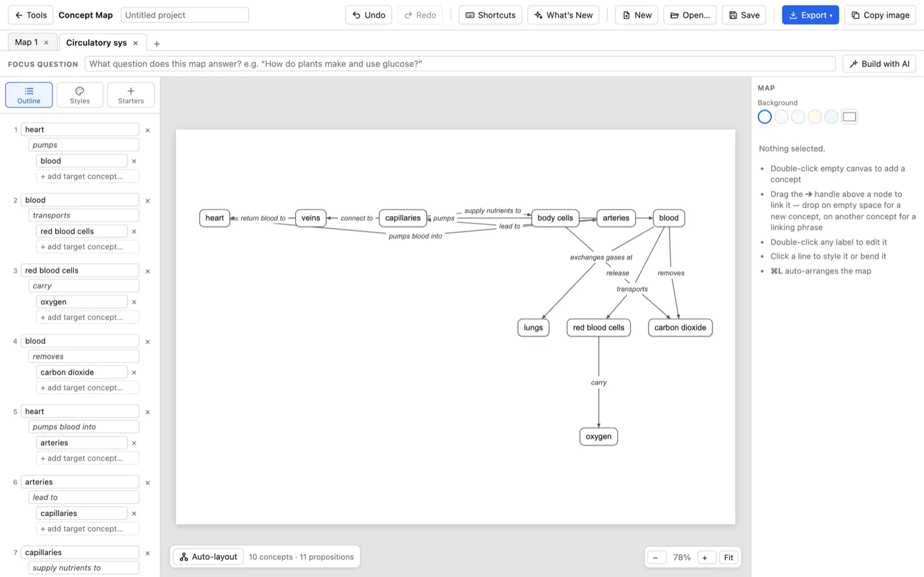Run Auto-layout on the map
Viewport: 924px width, 577px height.
(208, 557)
